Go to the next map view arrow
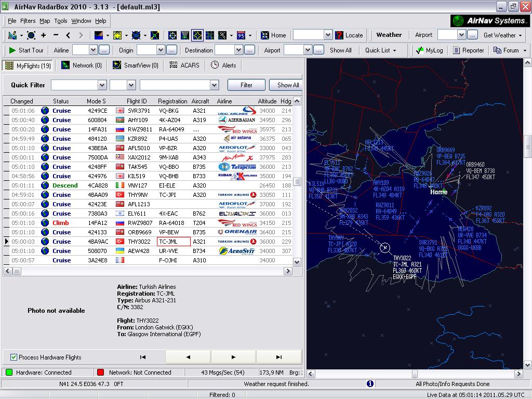Screen dimensions: 532x399 click(81, 35)
